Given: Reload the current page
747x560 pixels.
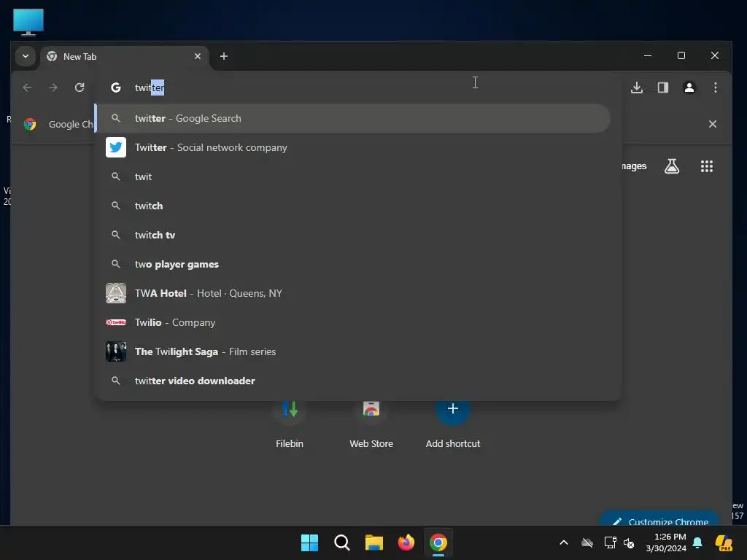Looking at the screenshot, I should [80, 87].
